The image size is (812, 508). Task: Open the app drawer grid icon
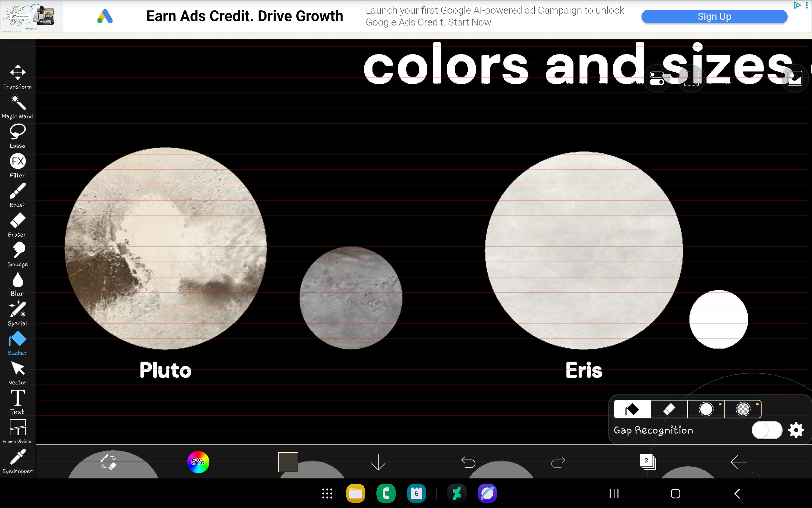click(x=327, y=494)
